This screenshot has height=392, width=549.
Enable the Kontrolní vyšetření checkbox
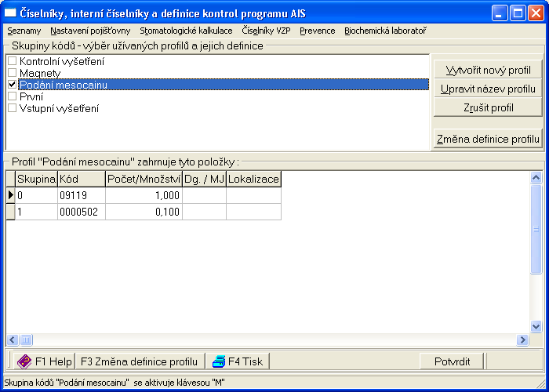coord(12,61)
